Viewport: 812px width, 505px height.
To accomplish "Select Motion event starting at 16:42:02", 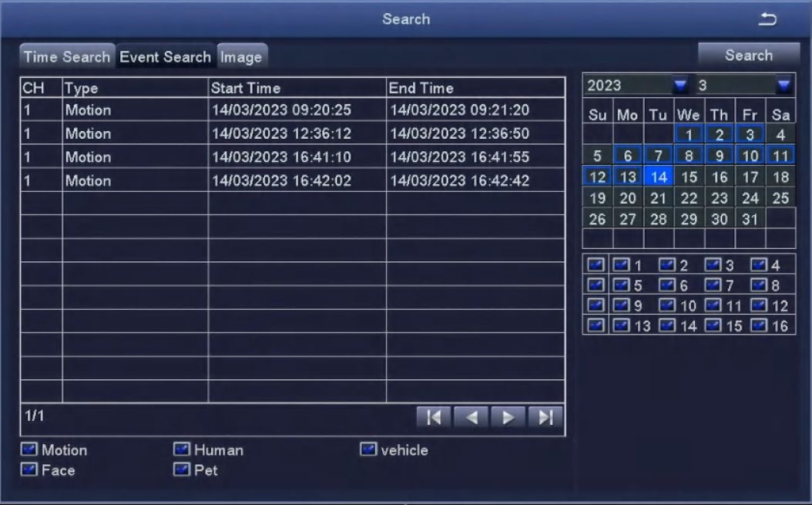I will pos(292,181).
